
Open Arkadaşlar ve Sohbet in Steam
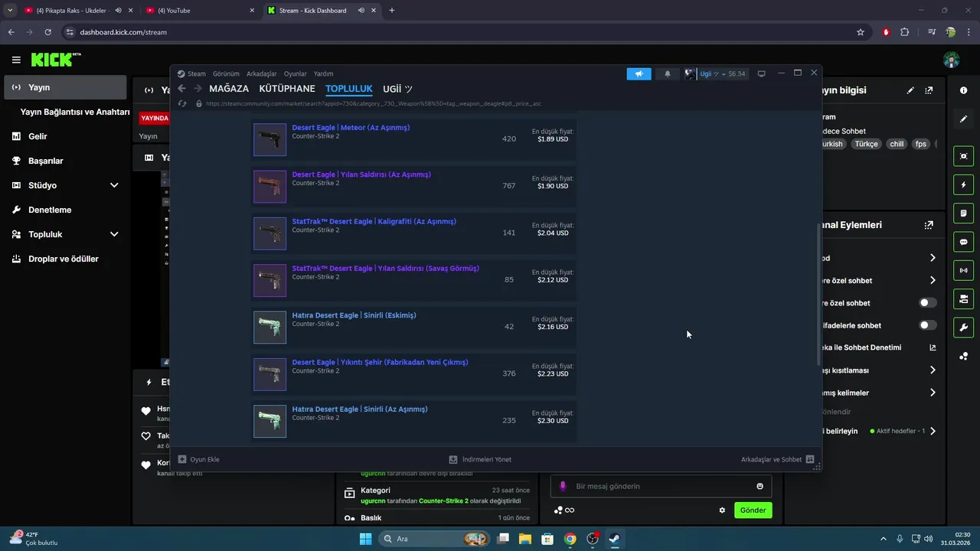click(777, 459)
